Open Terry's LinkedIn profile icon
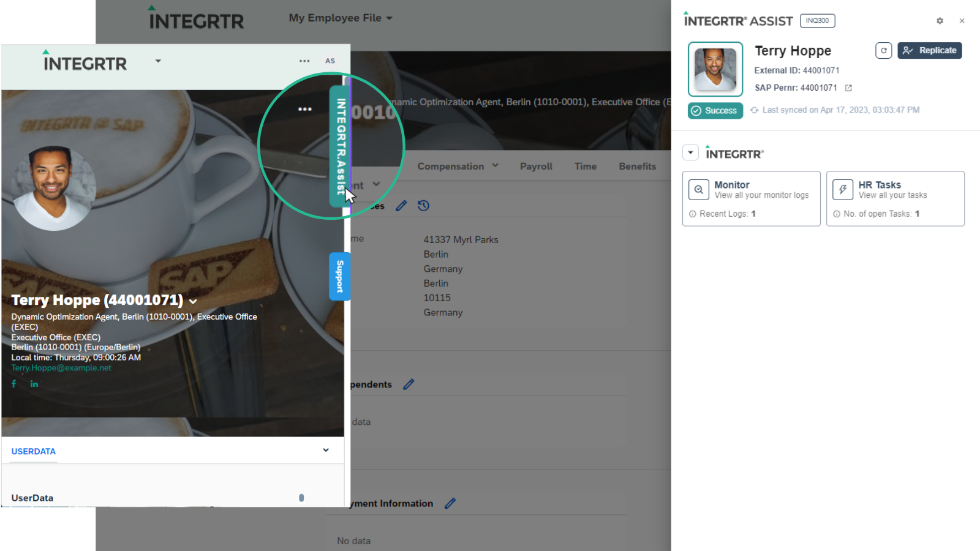The height and width of the screenshot is (551, 980). pyautogui.click(x=34, y=384)
